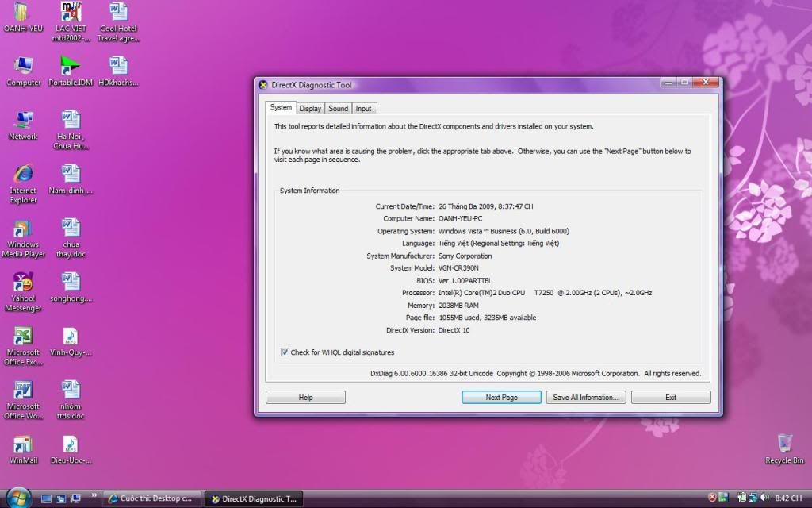The width and height of the screenshot is (812, 508).
Task: Switch to the Input tab
Action: coord(363,109)
